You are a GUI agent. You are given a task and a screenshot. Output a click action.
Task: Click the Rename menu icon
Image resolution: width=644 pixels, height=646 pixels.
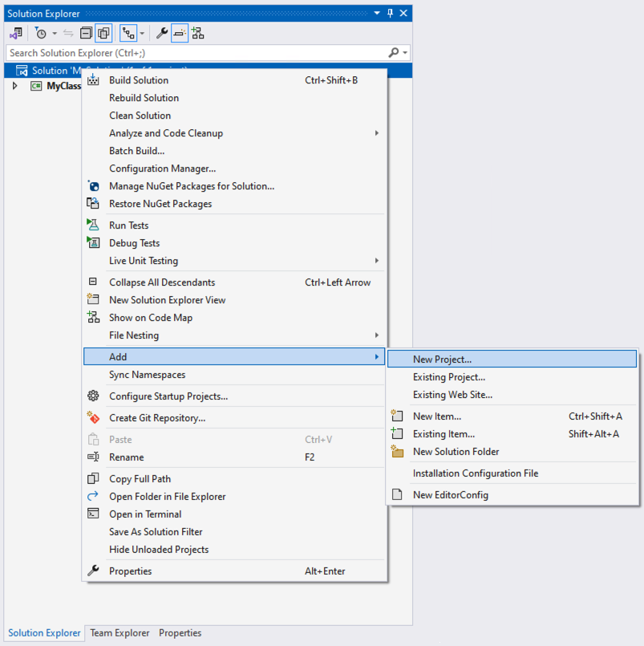tap(94, 457)
